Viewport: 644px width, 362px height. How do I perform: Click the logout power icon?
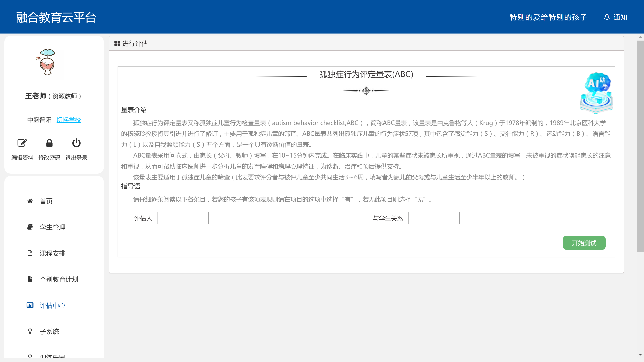[76, 143]
